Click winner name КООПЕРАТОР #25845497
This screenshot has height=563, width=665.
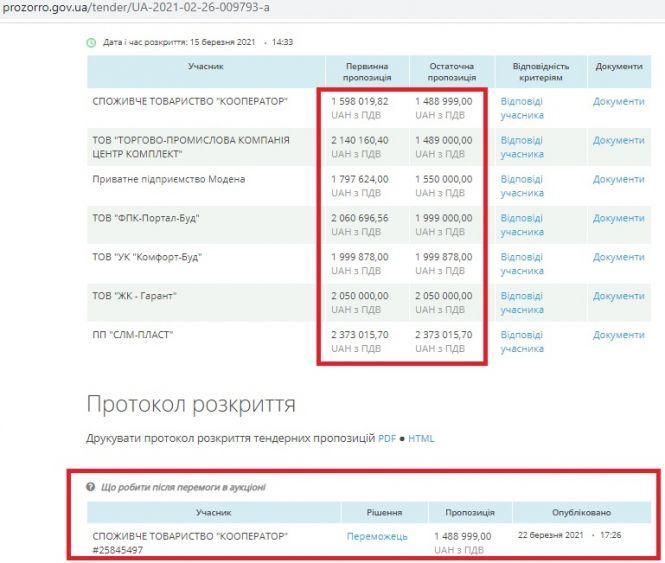click(190, 543)
